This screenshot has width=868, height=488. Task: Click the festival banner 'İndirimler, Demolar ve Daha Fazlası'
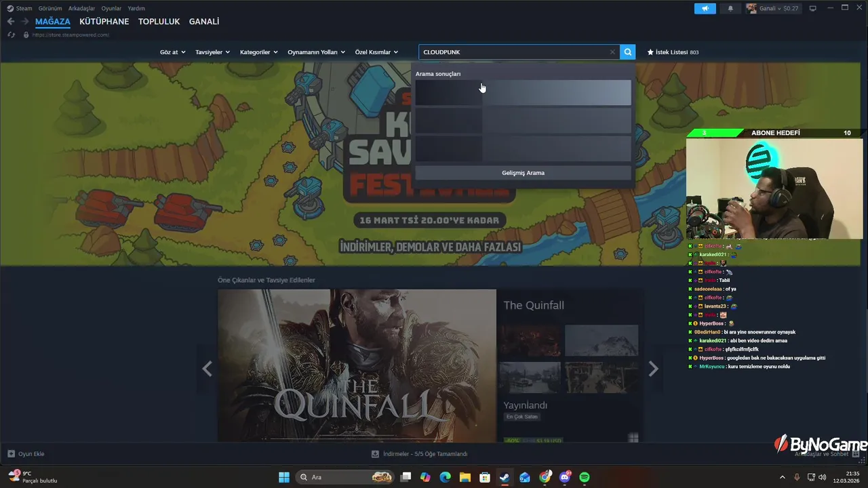point(430,247)
